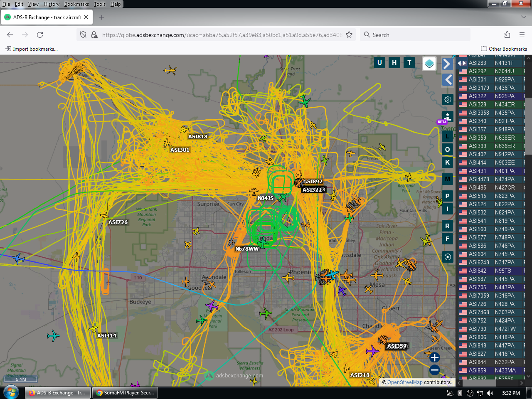Open Firefox tracking protection shield icon

pyautogui.click(x=83, y=35)
